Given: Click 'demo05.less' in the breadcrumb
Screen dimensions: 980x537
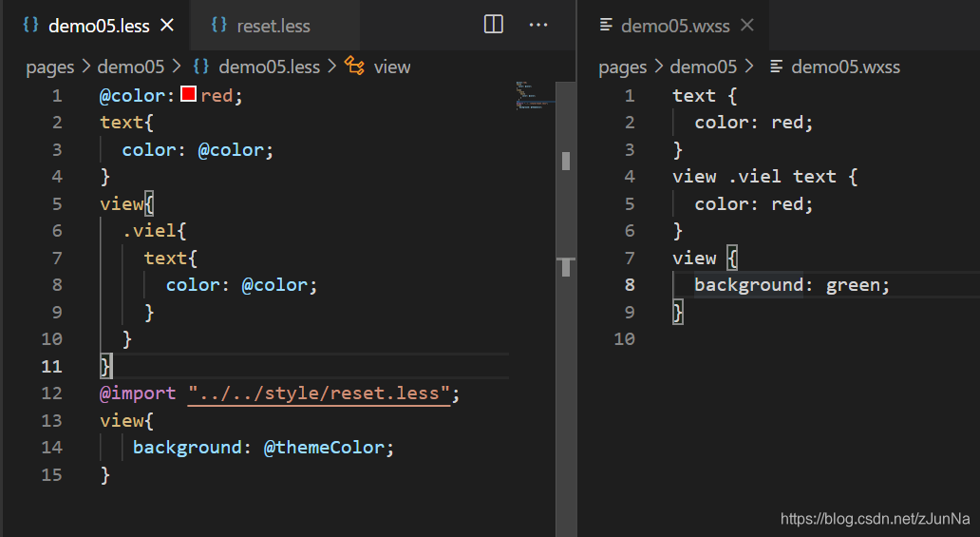Looking at the screenshot, I should click(270, 67).
